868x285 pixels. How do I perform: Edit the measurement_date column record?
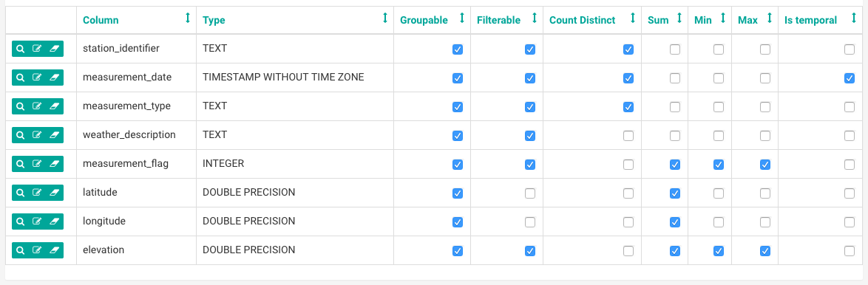[37, 78]
